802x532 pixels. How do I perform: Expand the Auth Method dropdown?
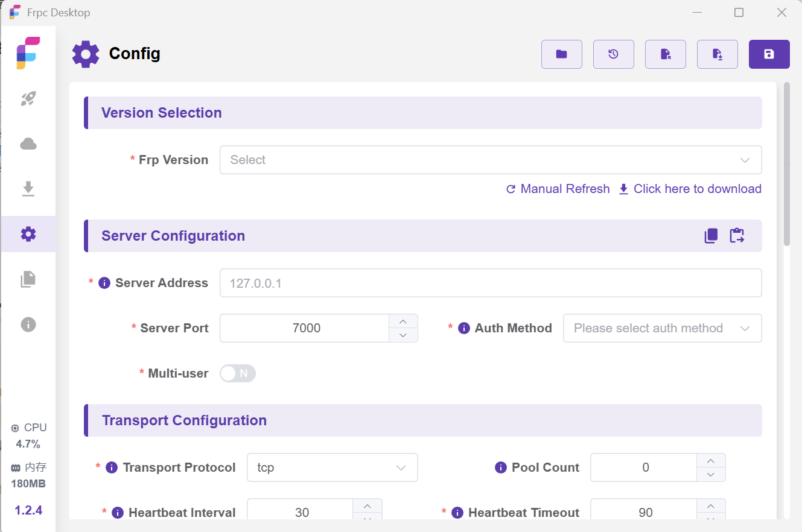pos(662,328)
